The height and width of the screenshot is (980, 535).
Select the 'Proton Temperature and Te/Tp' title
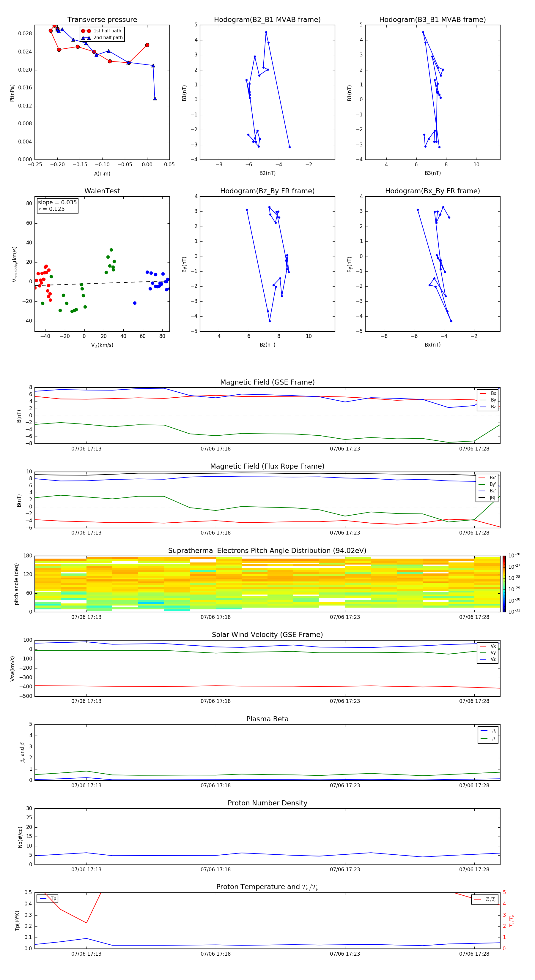tap(267, 887)
